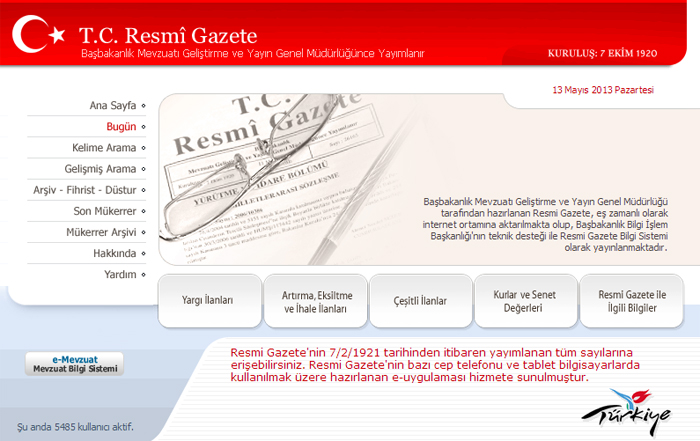The image size is (700, 441).
Task: Open Mükerrer Arşivi
Action: [101, 232]
